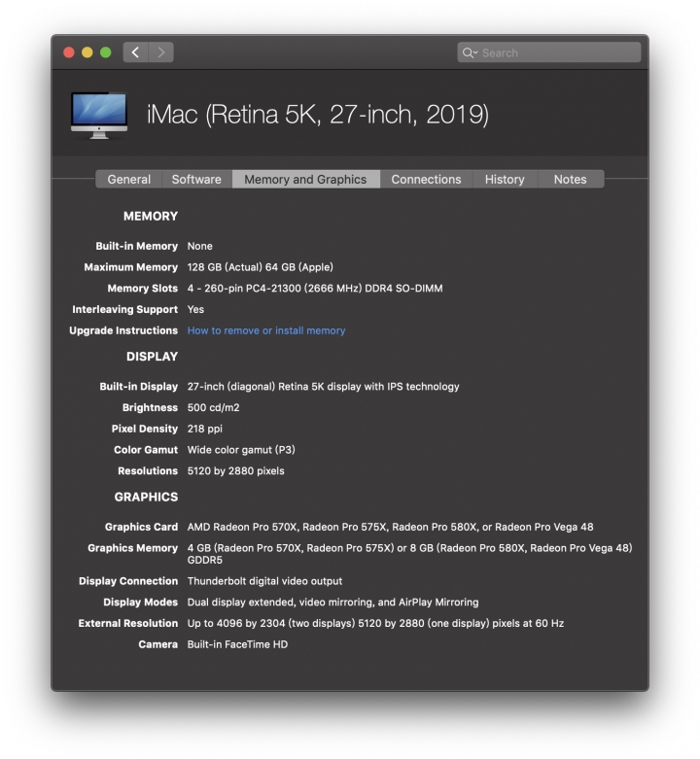This screenshot has height=759, width=700.
Task: Click the yellow minimize window button
Action: [87, 52]
